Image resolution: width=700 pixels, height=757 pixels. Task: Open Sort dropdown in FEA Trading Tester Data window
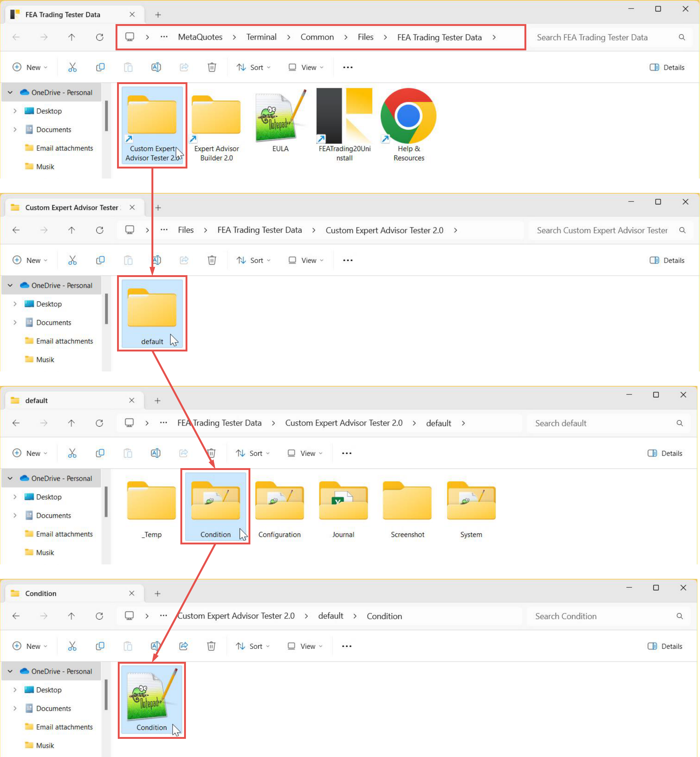(x=253, y=67)
